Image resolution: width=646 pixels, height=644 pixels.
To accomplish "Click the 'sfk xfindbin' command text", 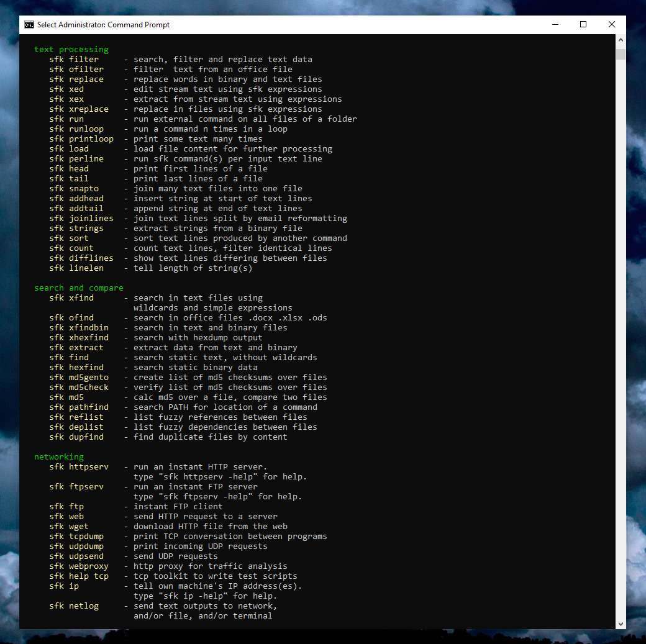I will tap(79, 327).
